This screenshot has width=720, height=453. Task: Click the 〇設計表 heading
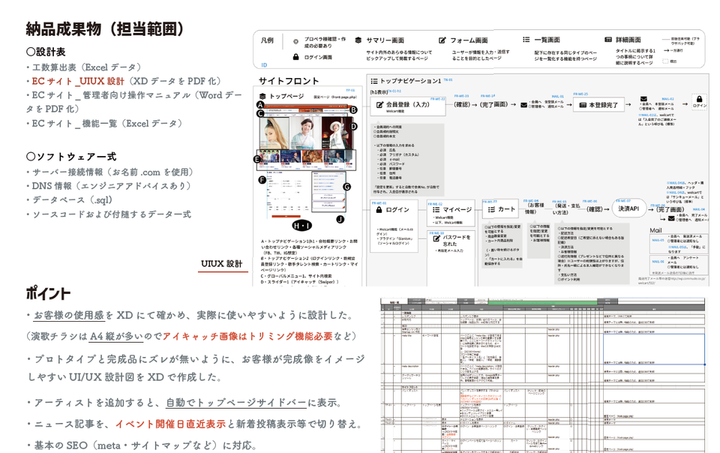(45, 52)
